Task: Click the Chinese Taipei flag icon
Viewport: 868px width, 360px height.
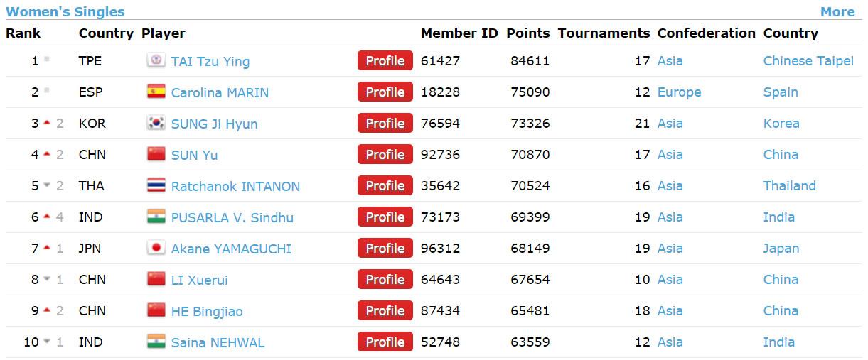Action: (x=156, y=60)
